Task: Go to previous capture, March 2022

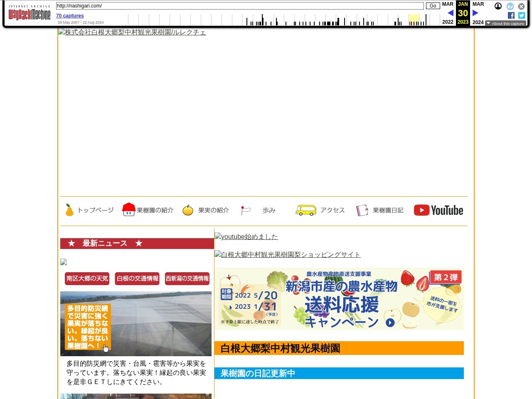Action: pos(450,13)
